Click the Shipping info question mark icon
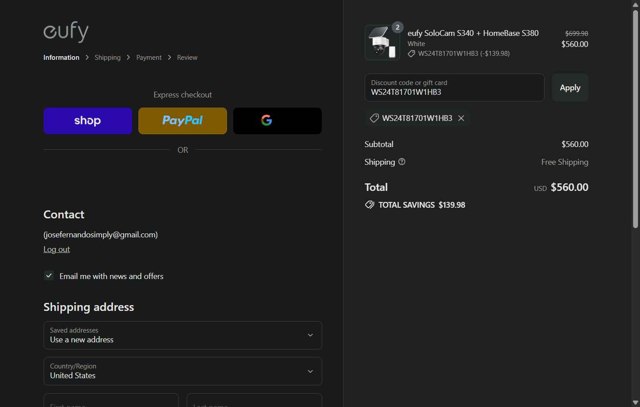The height and width of the screenshot is (407, 640). coord(402,162)
